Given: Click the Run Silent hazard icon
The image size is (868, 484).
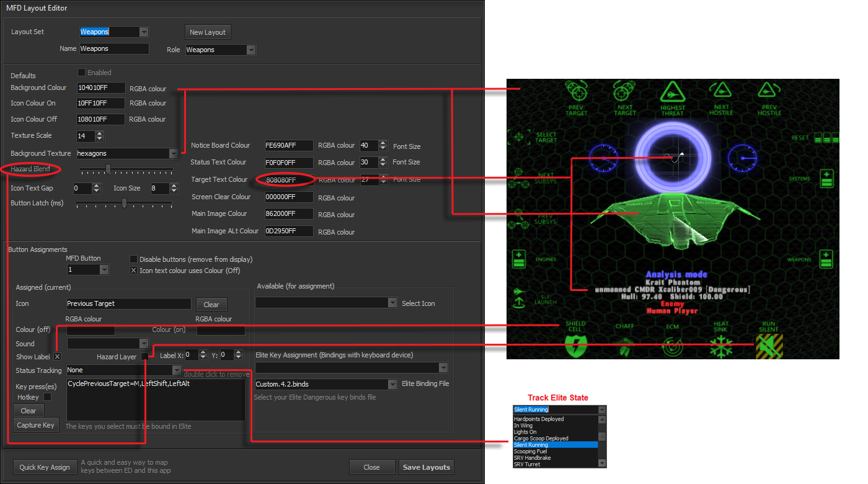Looking at the screenshot, I should click(x=769, y=346).
